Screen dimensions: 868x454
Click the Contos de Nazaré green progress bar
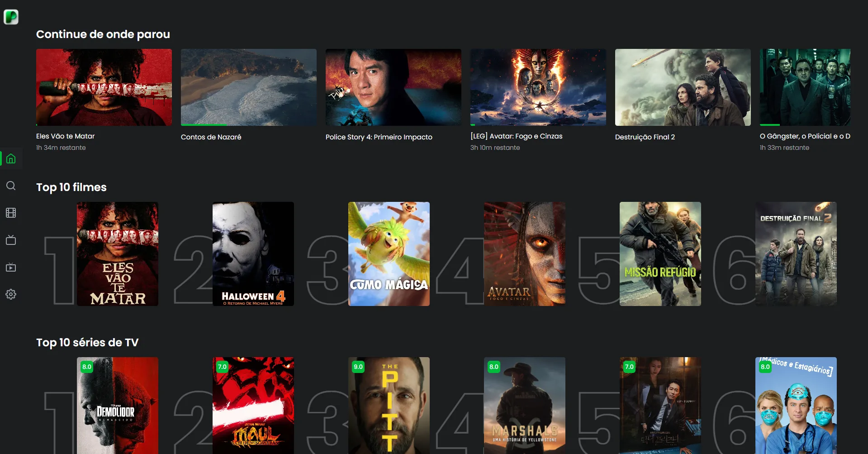pyautogui.click(x=204, y=125)
